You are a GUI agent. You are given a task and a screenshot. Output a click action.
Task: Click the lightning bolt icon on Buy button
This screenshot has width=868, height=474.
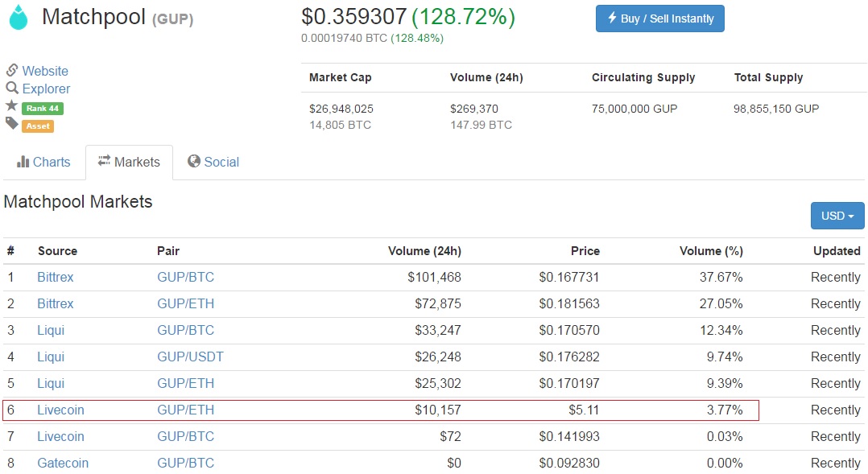click(612, 18)
